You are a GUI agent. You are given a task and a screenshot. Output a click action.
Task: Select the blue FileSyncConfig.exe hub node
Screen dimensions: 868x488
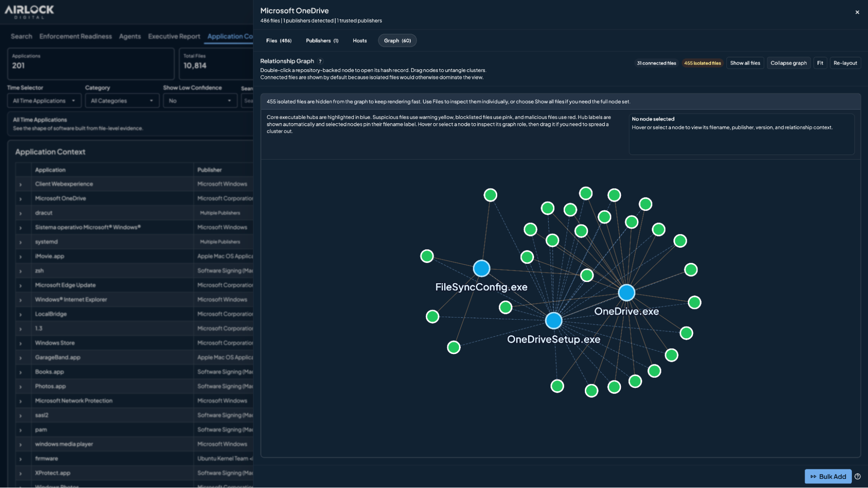[x=481, y=269]
